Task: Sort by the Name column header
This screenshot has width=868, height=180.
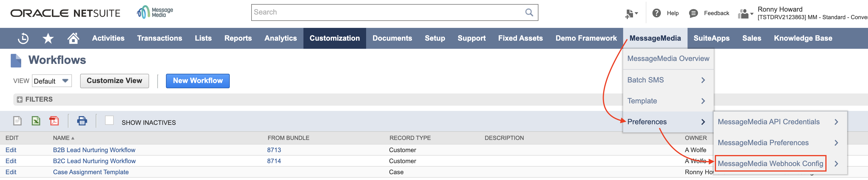Action: tap(64, 138)
